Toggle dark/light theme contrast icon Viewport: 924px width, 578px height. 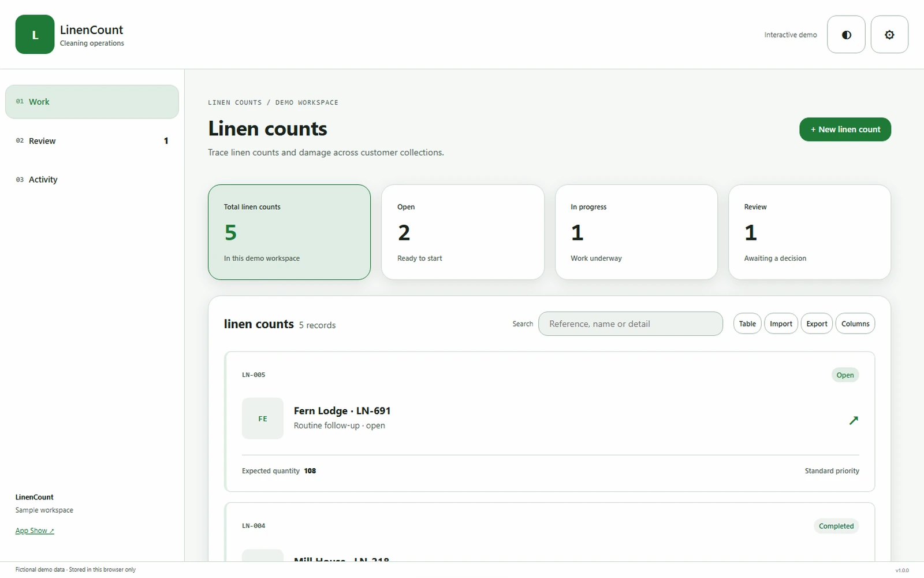pyautogui.click(x=846, y=35)
